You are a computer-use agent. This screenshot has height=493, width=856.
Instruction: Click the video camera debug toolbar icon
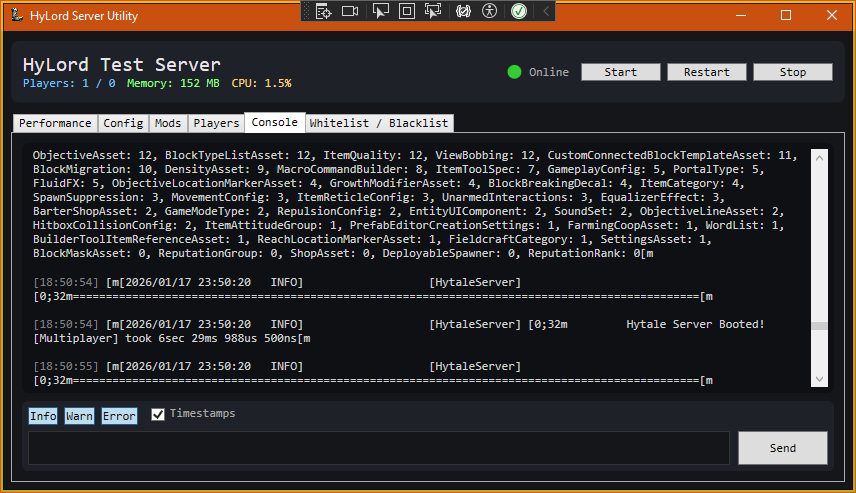coord(350,11)
